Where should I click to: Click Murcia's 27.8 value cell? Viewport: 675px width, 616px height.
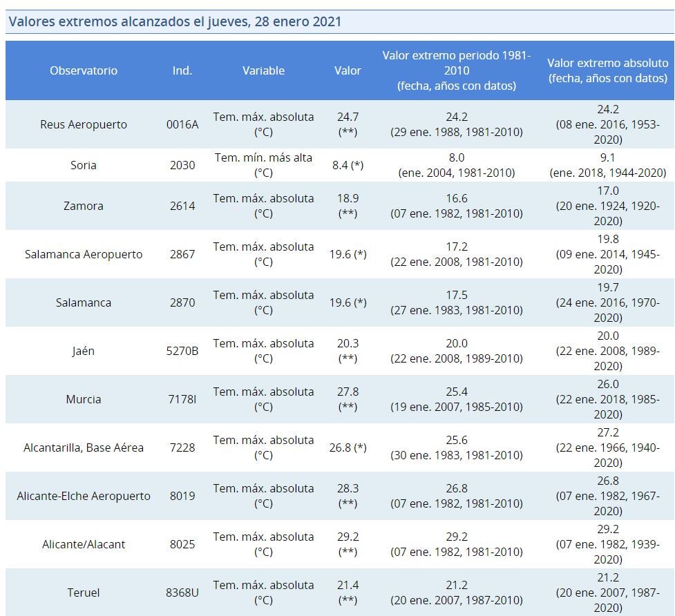[348, 399]
